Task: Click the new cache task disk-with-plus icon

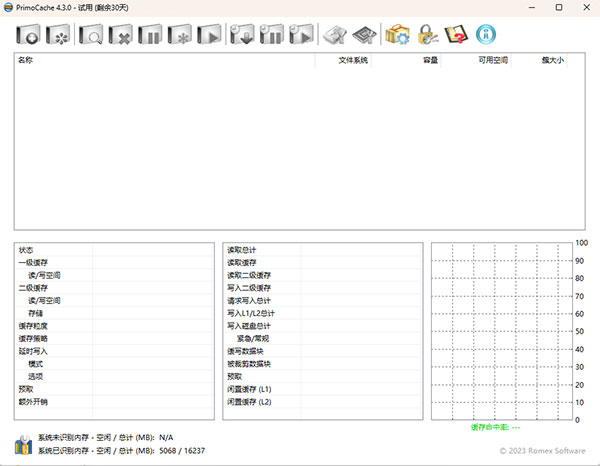Action: pyautogui.click(x=28, y=34)
